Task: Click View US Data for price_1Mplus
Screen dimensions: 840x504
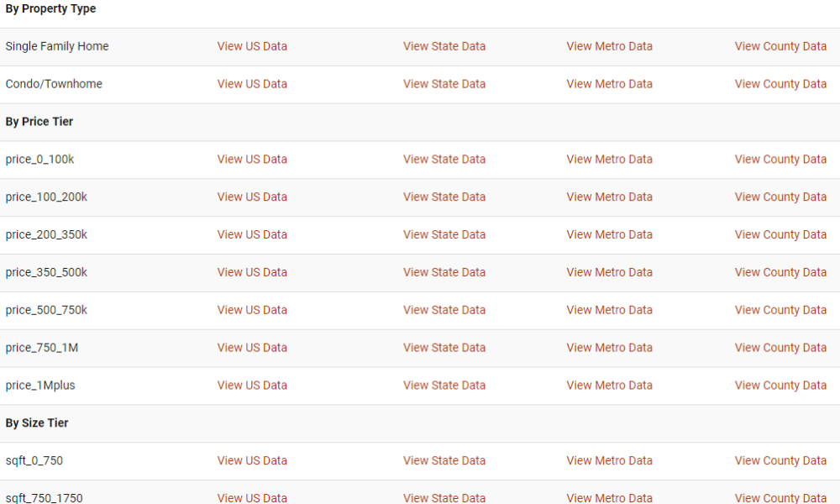Action: (x=252, y=386)
